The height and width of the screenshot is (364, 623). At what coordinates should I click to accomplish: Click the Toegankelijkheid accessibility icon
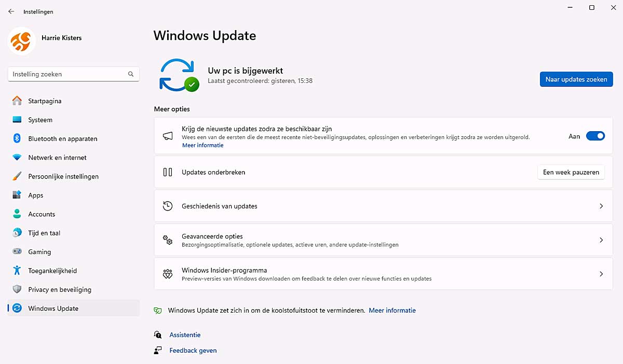coord(17,271)
